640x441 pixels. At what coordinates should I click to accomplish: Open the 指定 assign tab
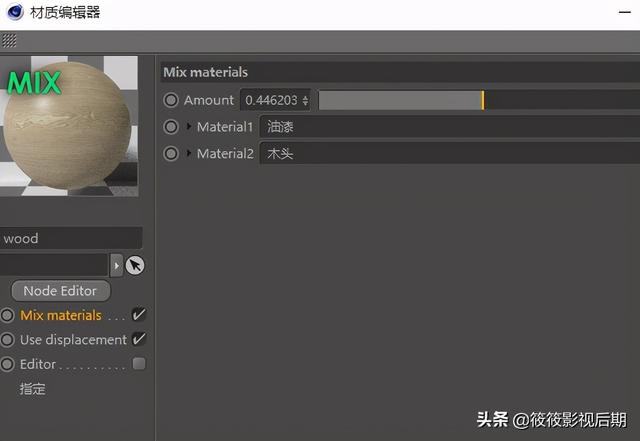[32, 389]
